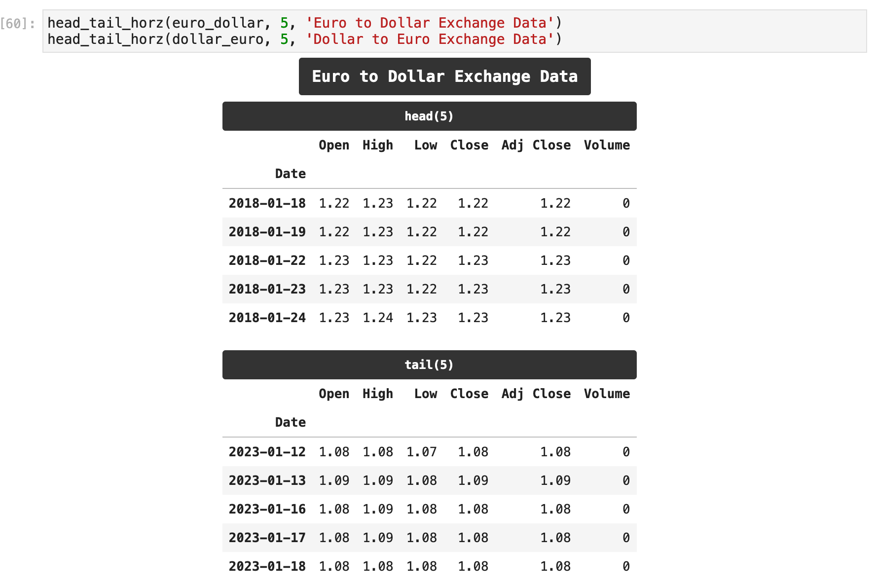This screenshot has height=588, width=876.
Task: Click the Open column header in head table
Action: (334, 145)
